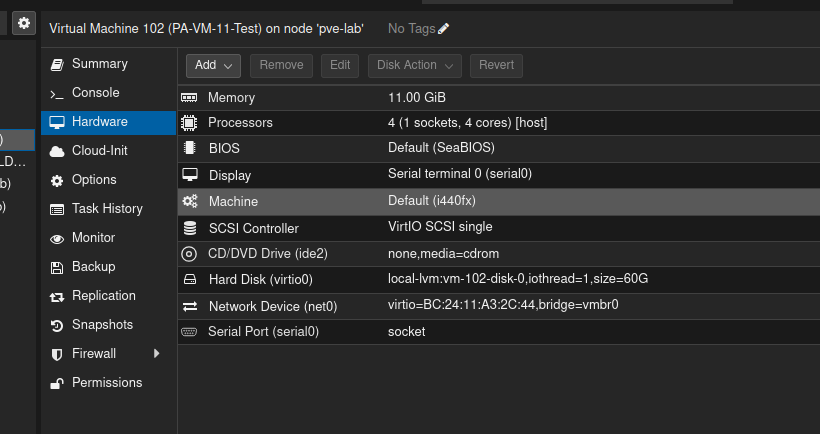Switch to Cloud-Init tab

click(x=108, y=151)
